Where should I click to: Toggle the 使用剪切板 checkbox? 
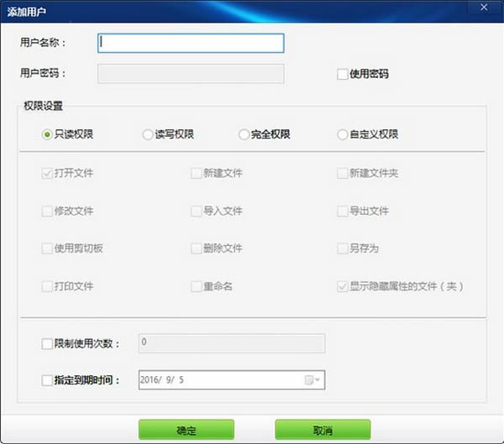(47, 248)
